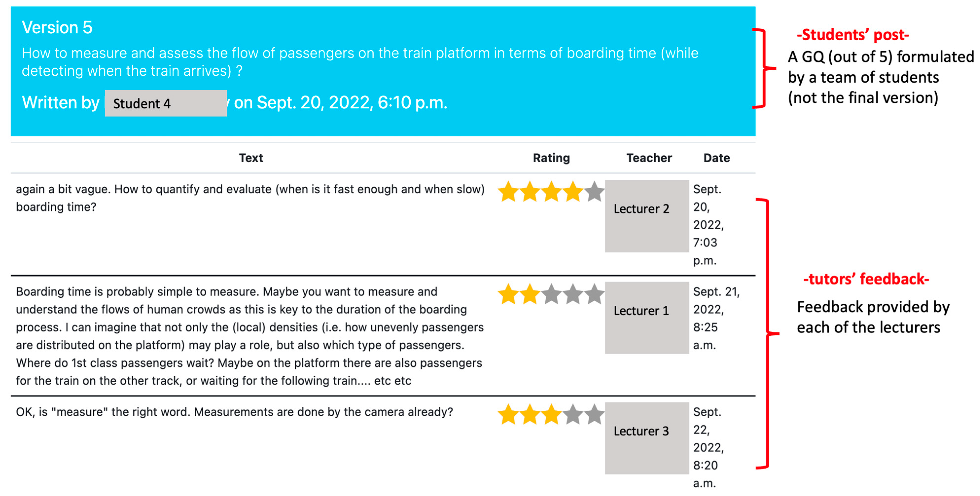The image size is (980, 496).
Task: Click the fourth star in Lecturer 2's rating
Action: click(573, 191)
